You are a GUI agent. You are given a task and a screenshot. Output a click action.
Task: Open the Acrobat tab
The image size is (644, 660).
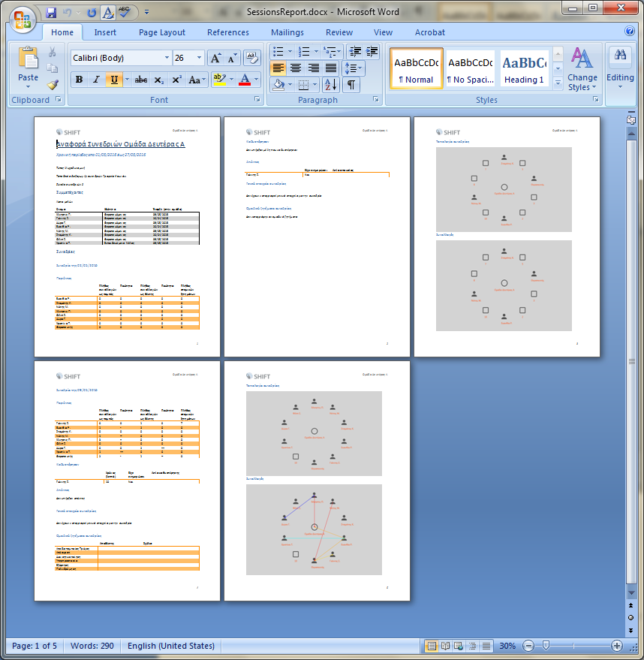(x=429, y=32)
